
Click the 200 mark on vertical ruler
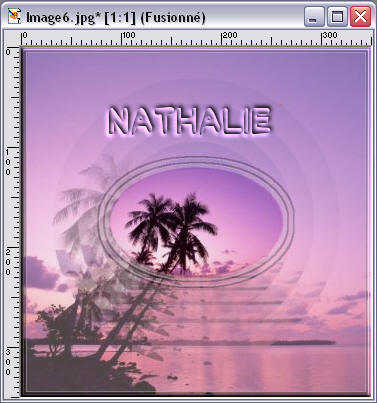point(8,262)
